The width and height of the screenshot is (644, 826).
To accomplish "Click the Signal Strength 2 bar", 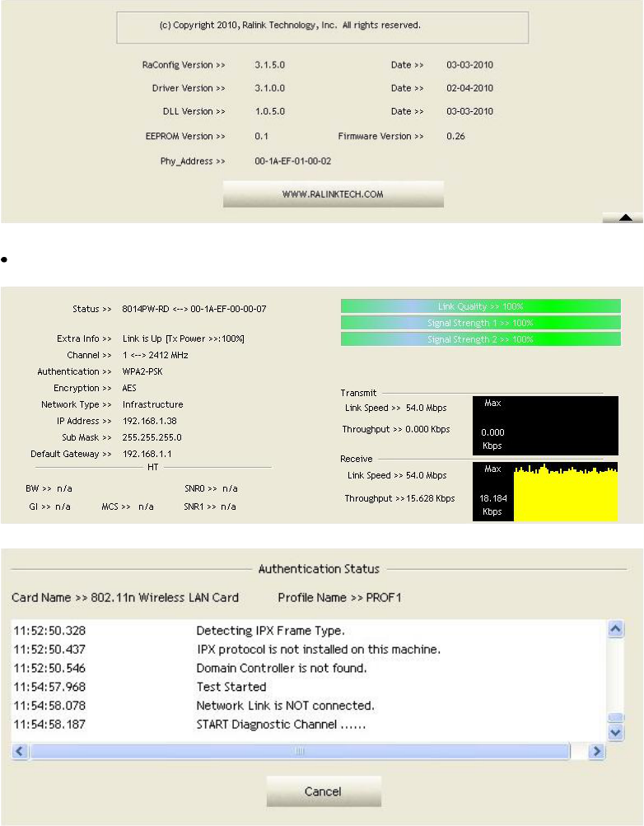I will tap(480, 339).
